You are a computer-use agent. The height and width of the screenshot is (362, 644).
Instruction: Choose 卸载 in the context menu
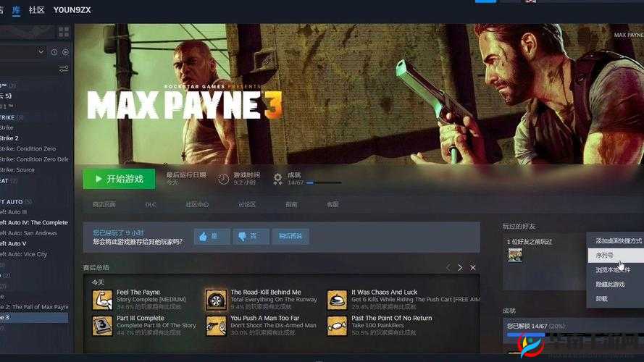pos(602,298)
